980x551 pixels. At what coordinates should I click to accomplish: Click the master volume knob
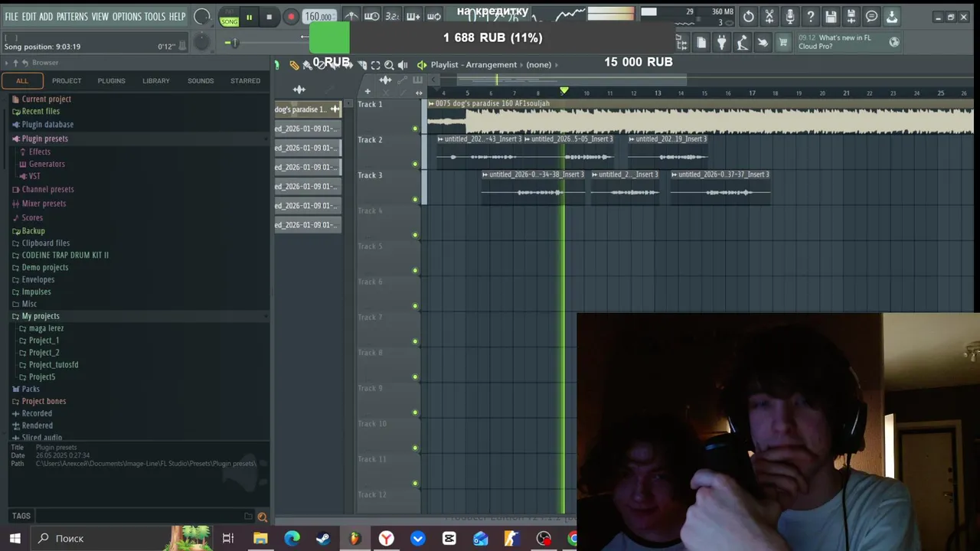(202, 16)
